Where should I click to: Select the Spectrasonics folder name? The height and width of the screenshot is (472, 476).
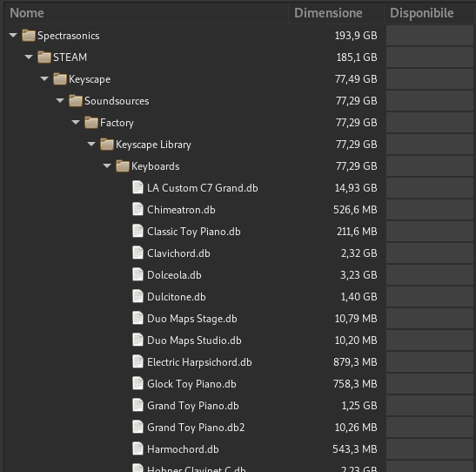(x=69, y=36)
